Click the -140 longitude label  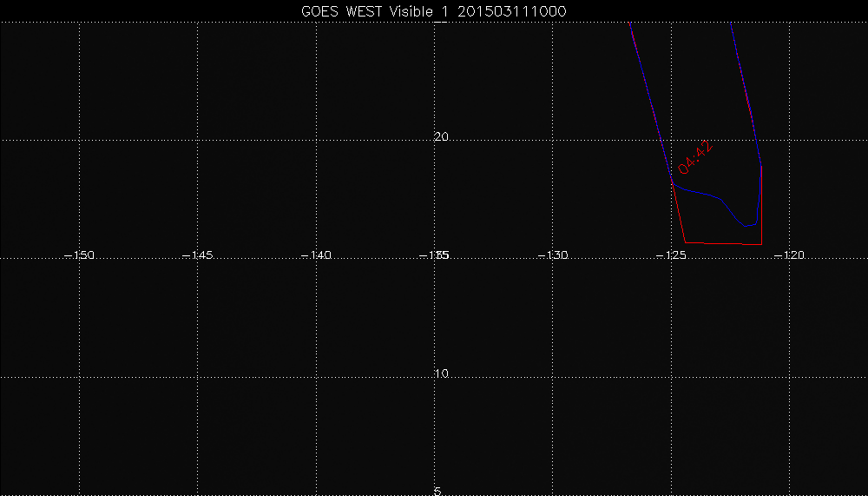316,255
